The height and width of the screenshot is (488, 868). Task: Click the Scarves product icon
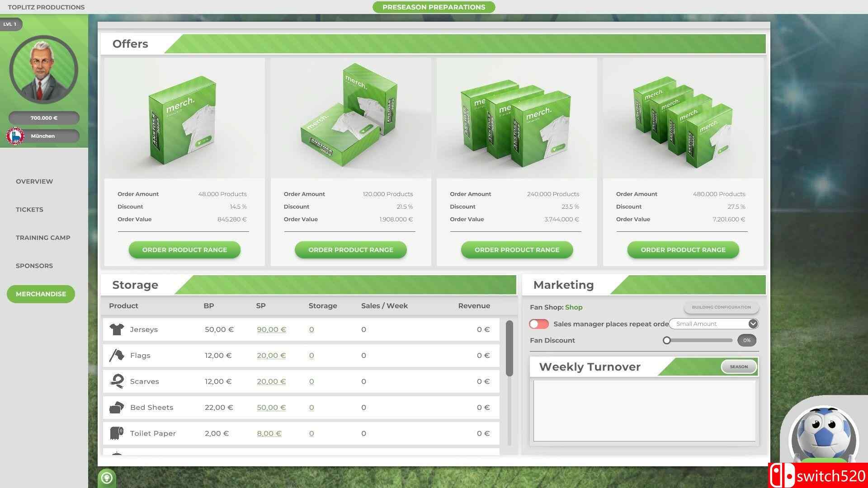click(117, 381)
